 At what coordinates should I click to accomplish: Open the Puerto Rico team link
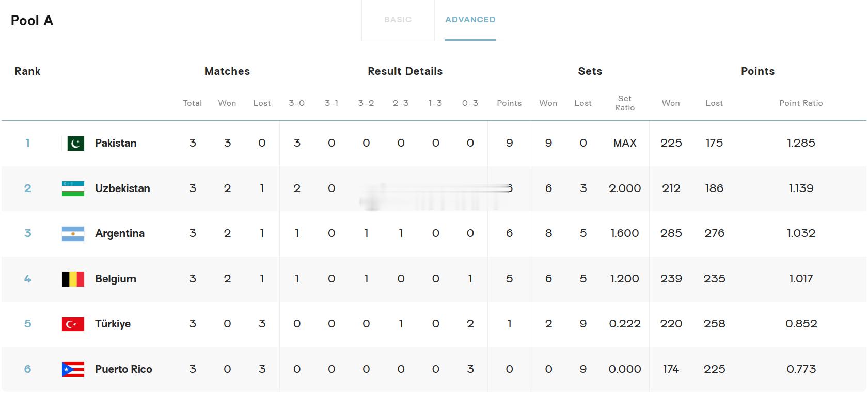click(x=123, y=369)
